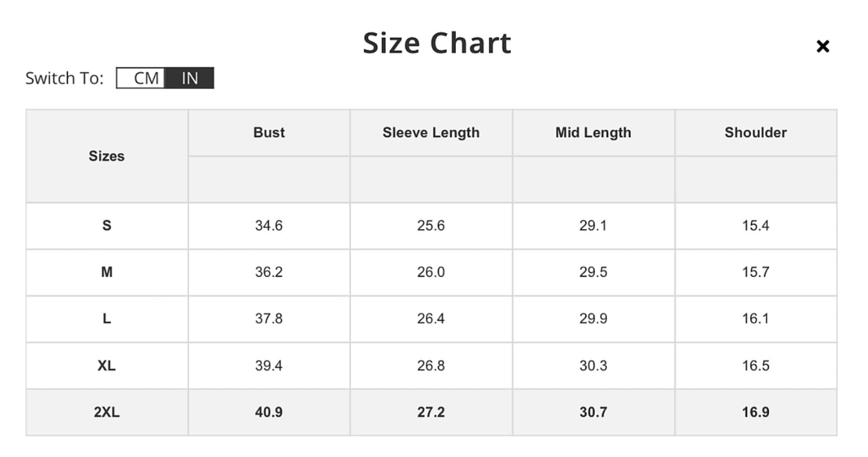Click the 26.0 sleeve length value
The height and width of the screenshot is (457, 868).
pyautogui.click(x=431, y=272)
